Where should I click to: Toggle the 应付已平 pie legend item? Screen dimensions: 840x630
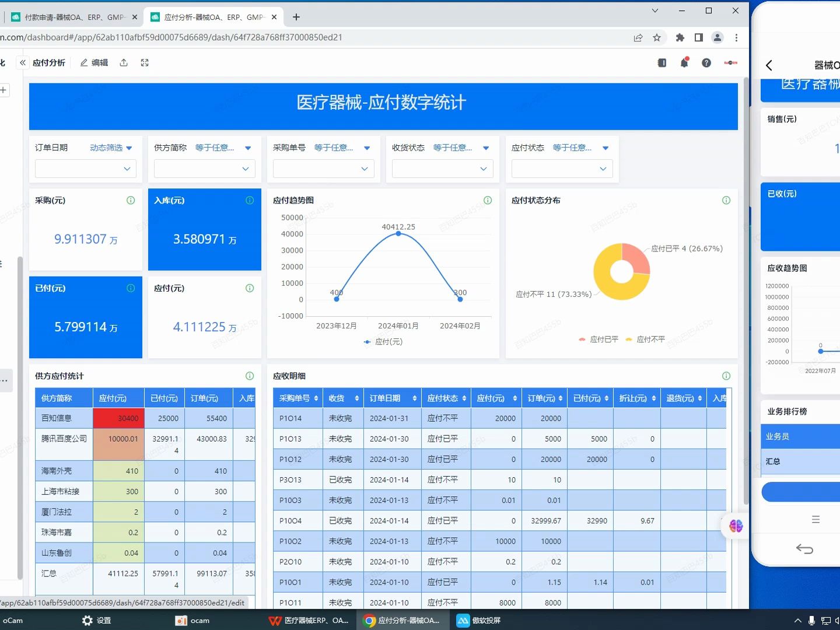coord(598,339)
